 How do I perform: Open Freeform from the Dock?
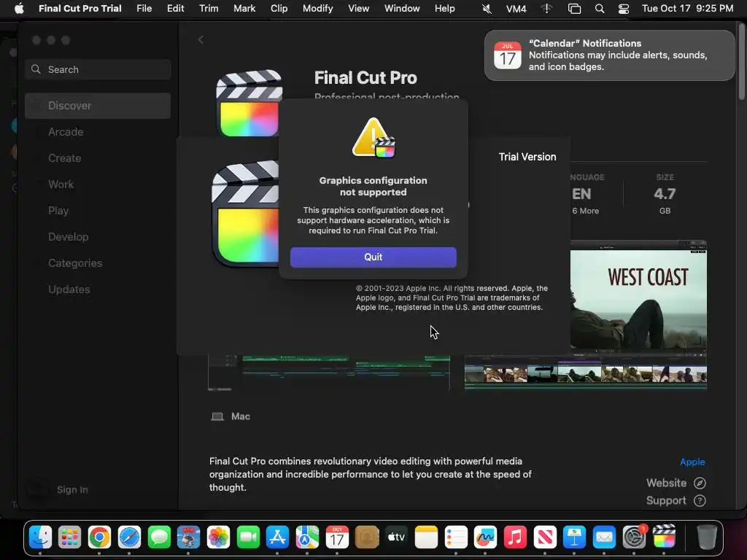coord(485,537)
